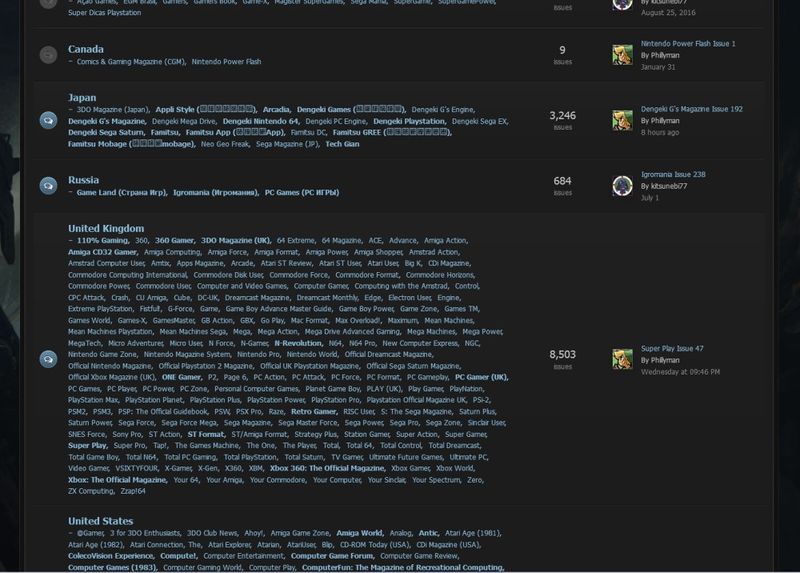
Task: Open the Comics & Gaming Magazine (CGM) subforum
Action: 131,62
